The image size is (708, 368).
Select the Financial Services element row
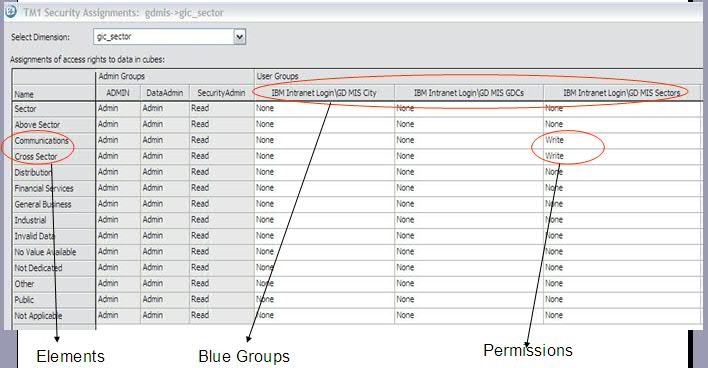(54, 188)
